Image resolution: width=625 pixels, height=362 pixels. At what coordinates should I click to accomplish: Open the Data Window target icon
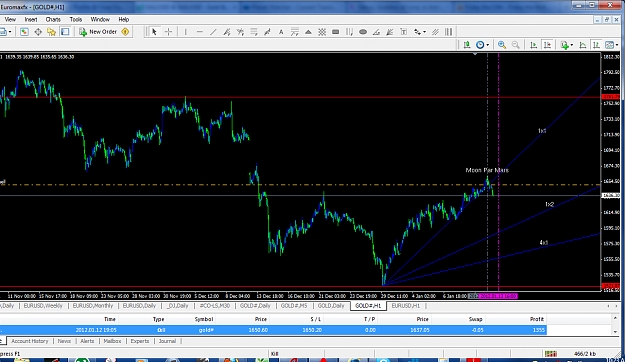[38, 32]
